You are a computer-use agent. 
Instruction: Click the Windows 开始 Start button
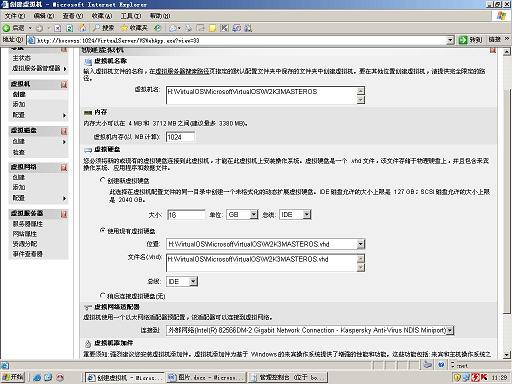coord(13,377)
